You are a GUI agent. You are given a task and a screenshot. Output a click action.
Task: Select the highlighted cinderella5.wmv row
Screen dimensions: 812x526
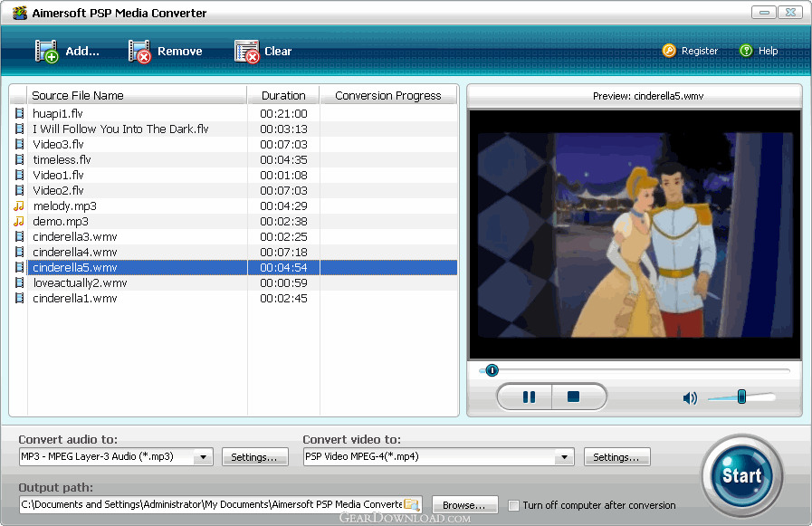coord(233,268)
